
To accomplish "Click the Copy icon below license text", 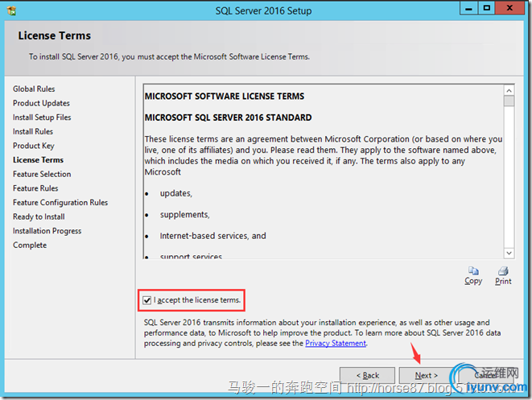I will point(473,270).
